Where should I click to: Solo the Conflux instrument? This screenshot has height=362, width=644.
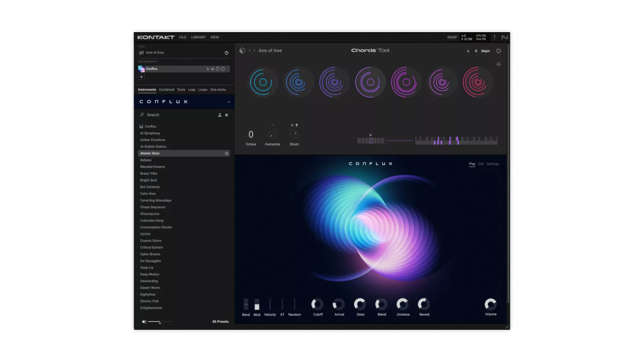pos(208,69)
